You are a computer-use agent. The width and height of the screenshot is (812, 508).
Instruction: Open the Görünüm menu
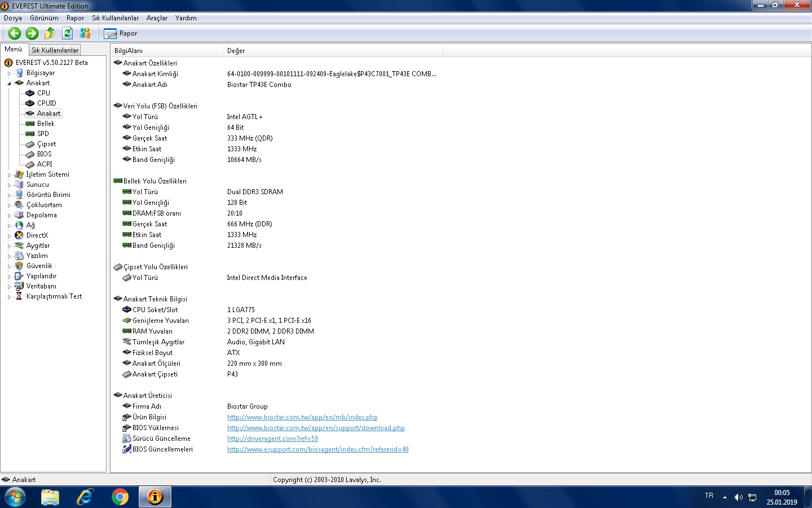tap(44, 18)
